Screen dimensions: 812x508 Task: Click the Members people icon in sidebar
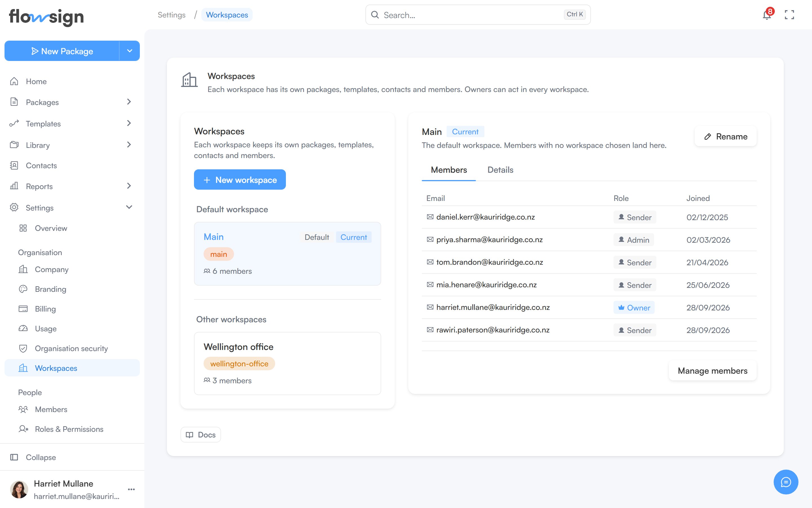tap(23, 409)
